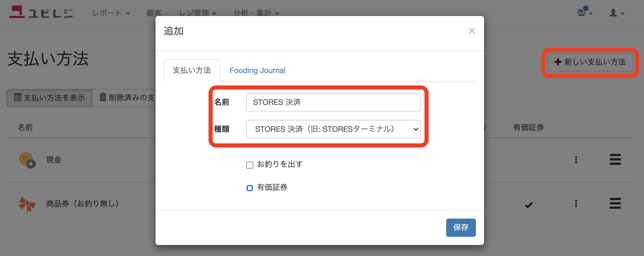Open the レポート menu
644x256 pixels.
click(x=111, y=13)
